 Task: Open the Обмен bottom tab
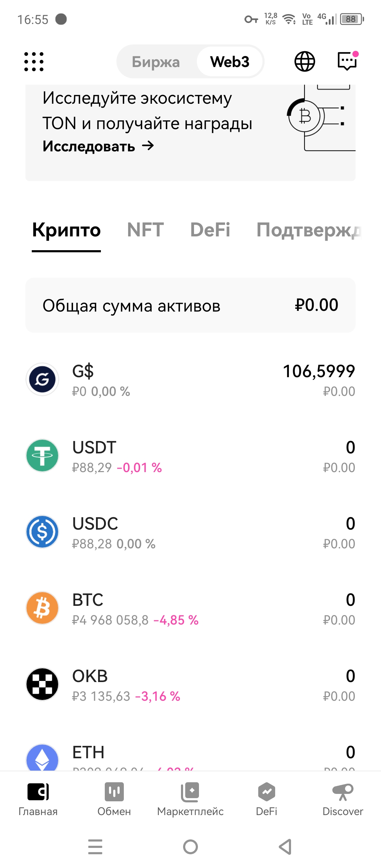114,799
